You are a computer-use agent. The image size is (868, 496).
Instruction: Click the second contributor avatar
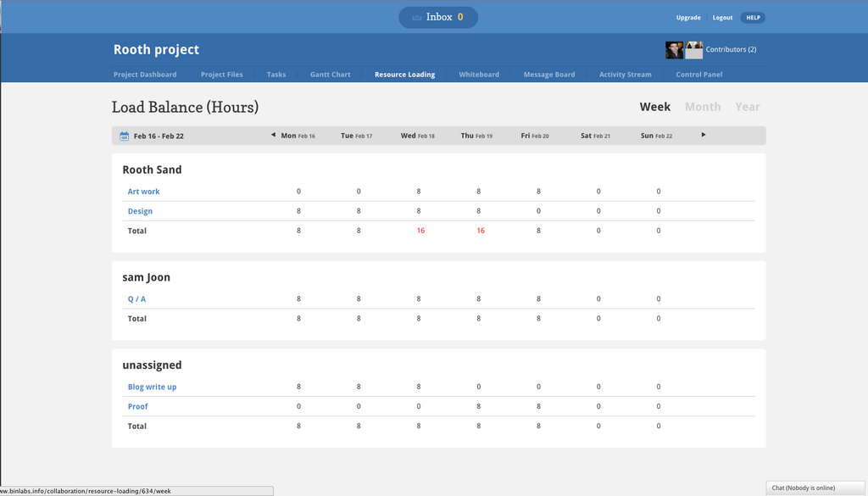click(693, 50)
